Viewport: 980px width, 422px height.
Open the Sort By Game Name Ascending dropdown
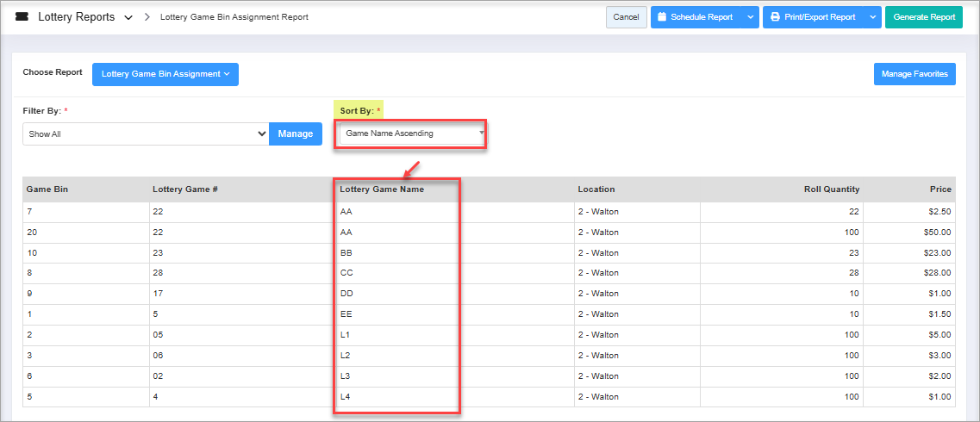click(x=411, y=134)
